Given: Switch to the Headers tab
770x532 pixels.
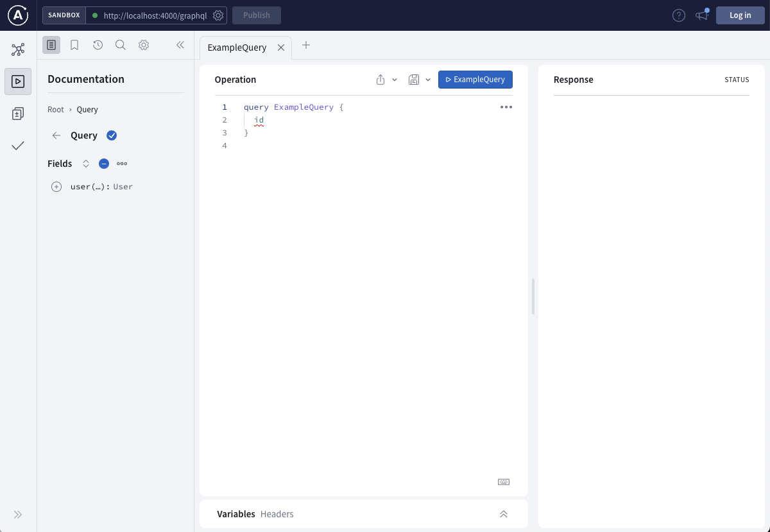Looking at the screenshot, I should point(277,514).
